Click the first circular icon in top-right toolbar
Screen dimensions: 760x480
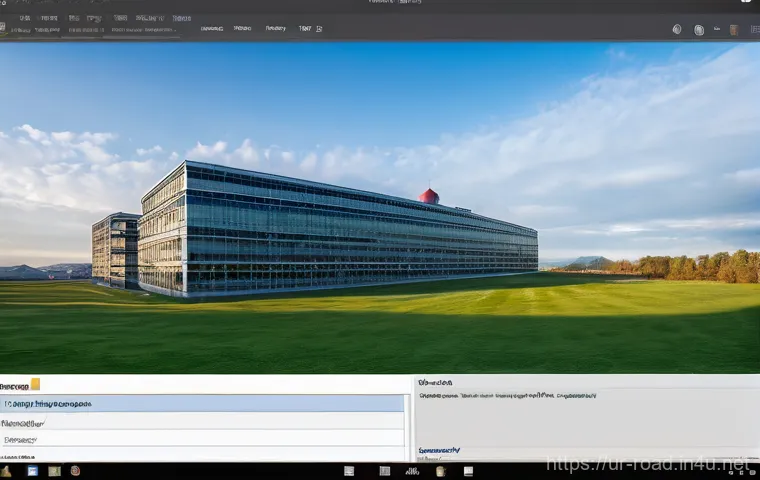[x=677, y=29]
